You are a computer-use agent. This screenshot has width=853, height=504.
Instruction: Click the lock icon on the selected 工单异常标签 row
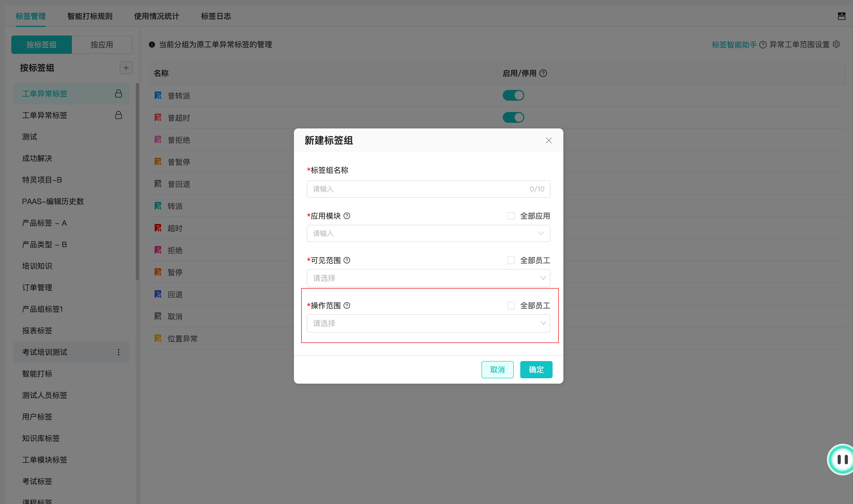[x=118, y=94]
